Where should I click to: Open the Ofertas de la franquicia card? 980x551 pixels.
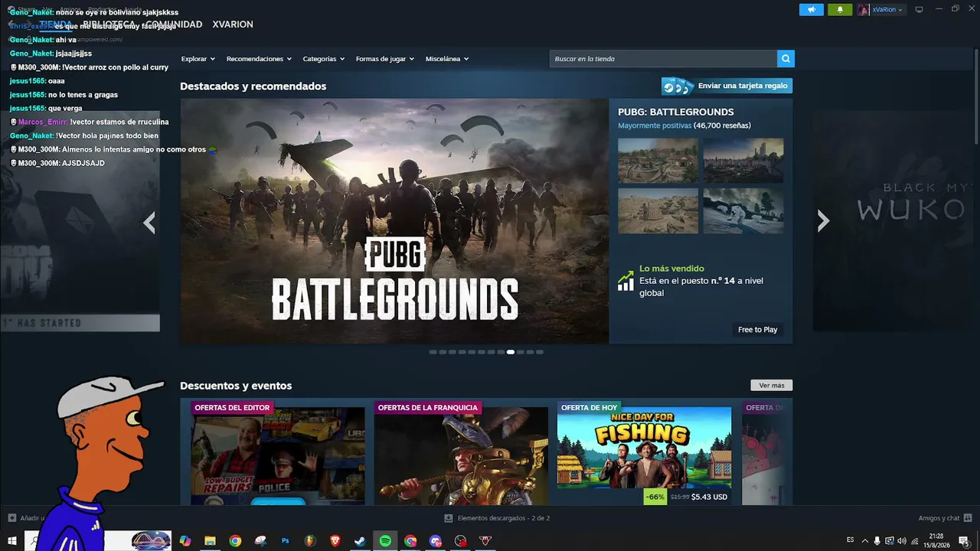[461, 453]
